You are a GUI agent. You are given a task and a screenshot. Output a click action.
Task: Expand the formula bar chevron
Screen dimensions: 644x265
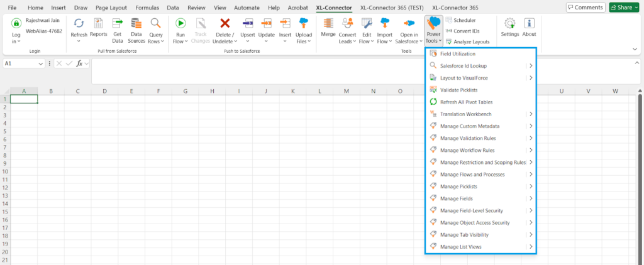click(x=638, y=63)
